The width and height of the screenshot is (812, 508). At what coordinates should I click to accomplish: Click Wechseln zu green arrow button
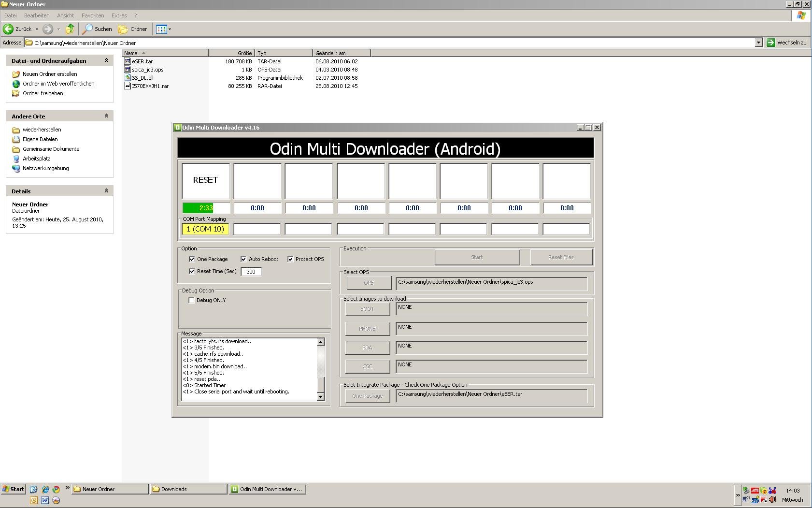(770, 43)
